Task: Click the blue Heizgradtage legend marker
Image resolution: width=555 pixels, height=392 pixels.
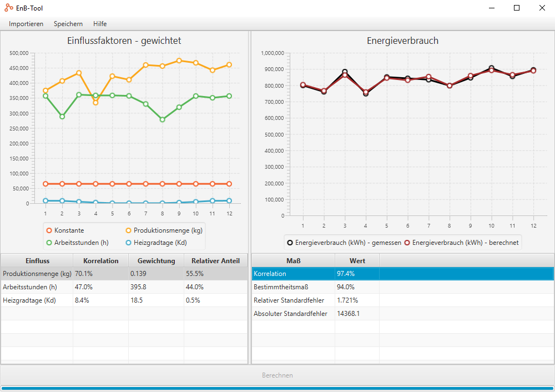Action: (128, 243)
